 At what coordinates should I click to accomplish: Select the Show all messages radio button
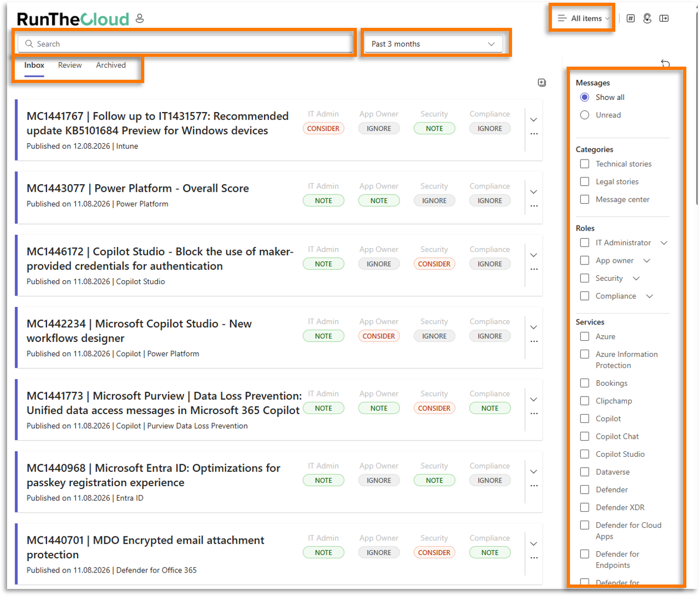click(x=585, y=97)
